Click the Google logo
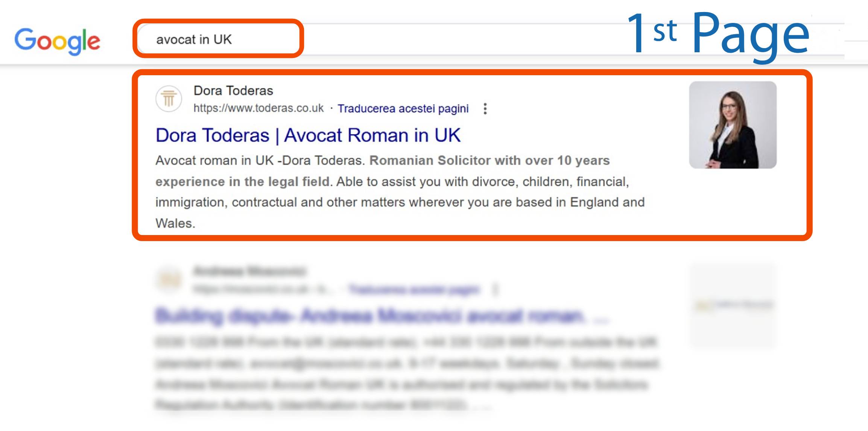The image size is (868, 431). click(57, 41)
